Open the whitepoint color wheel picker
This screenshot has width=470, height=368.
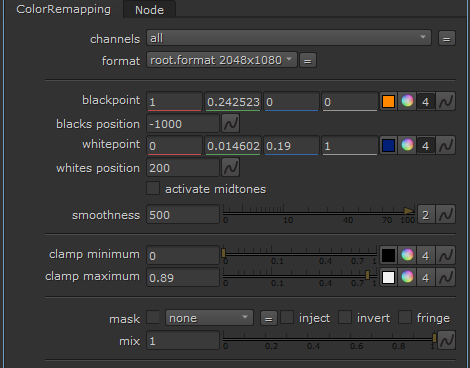(x=407, y=145)
